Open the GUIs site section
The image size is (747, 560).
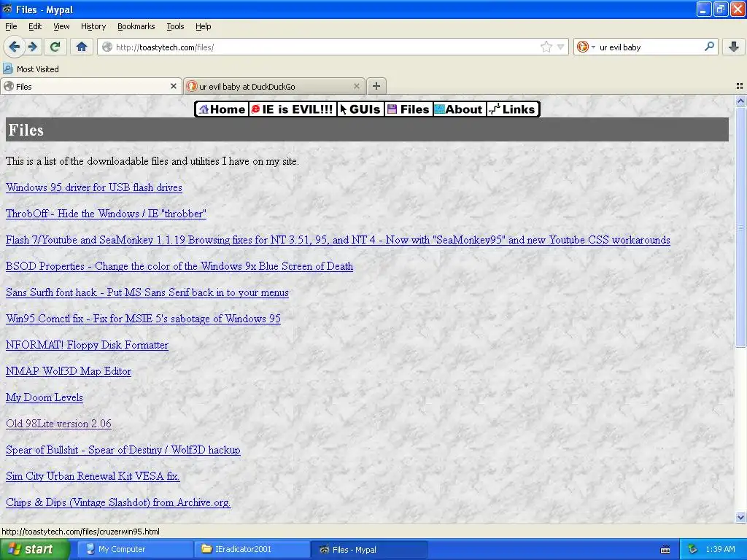coord(360,109)
